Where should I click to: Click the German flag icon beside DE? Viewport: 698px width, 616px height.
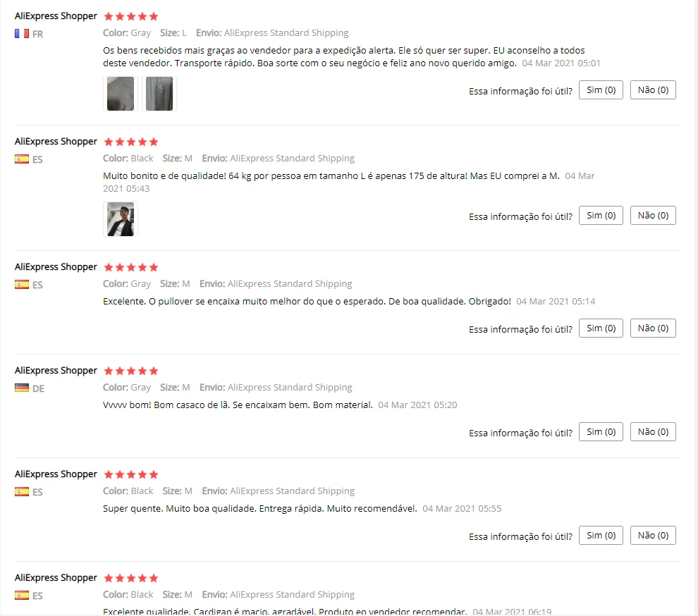22,388
